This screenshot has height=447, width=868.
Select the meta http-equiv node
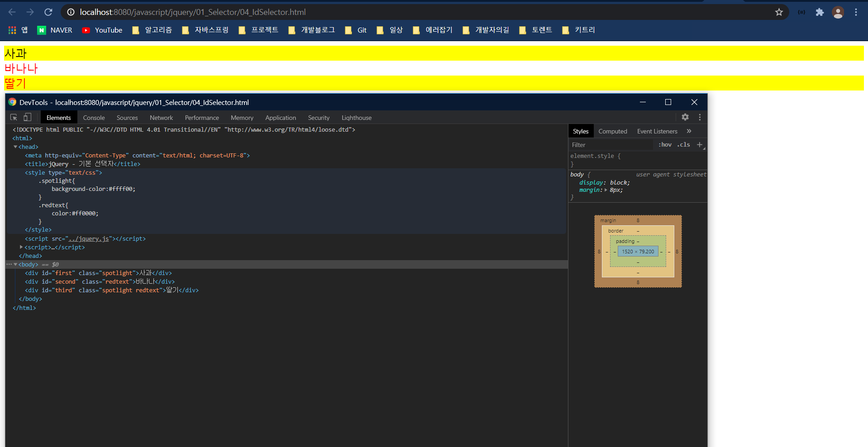pyautogui.click(x=137, y=156)
